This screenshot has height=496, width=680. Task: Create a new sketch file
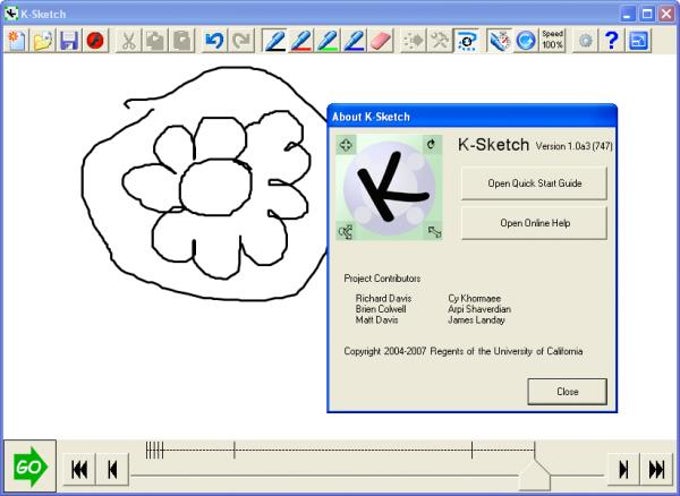[x=16, y=41]
